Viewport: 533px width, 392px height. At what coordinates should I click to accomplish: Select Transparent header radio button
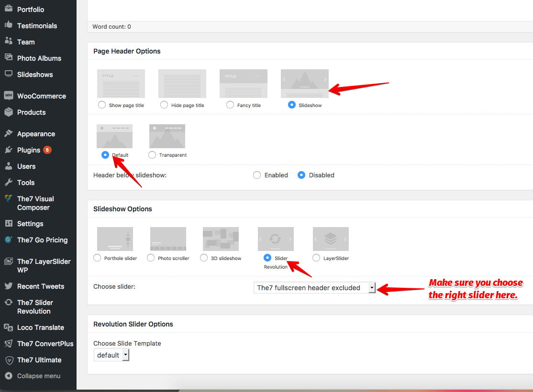point(152,155)
